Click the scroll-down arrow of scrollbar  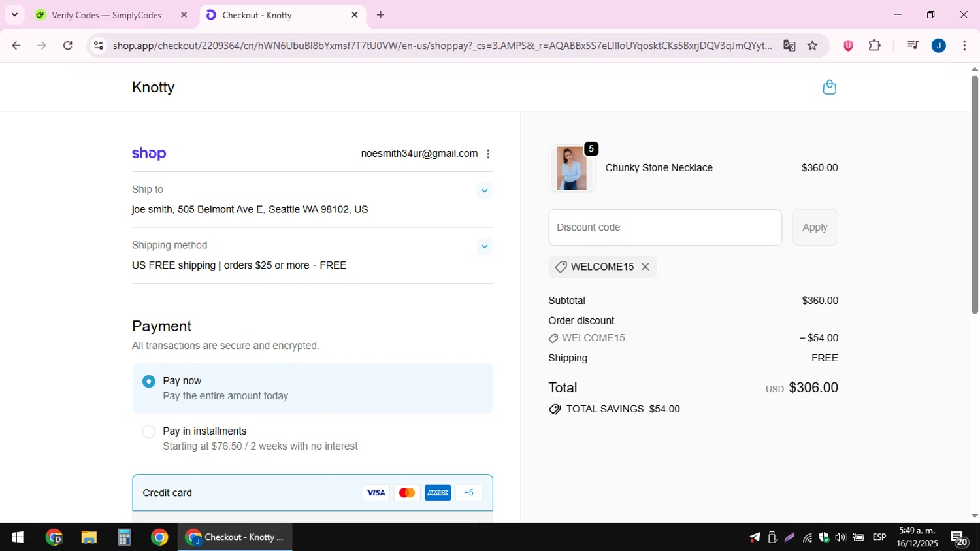pyautogui.click(x=975, y=516)
